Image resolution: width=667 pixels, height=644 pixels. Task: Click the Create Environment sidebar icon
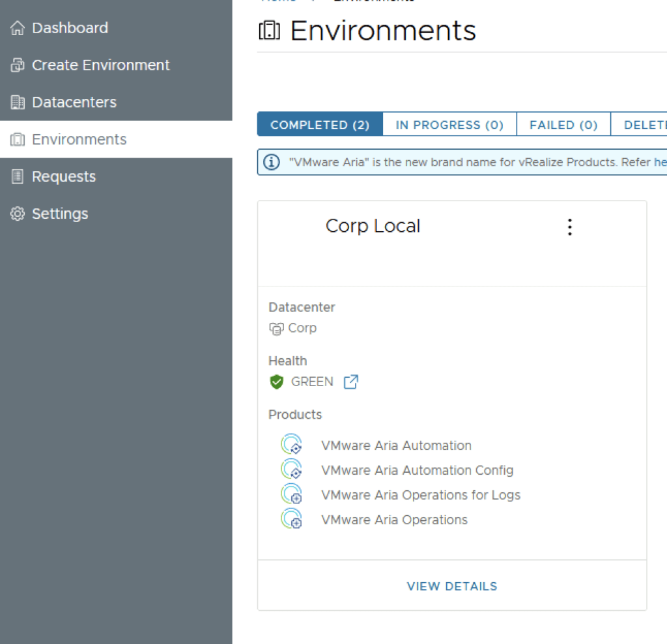[18, 65]
